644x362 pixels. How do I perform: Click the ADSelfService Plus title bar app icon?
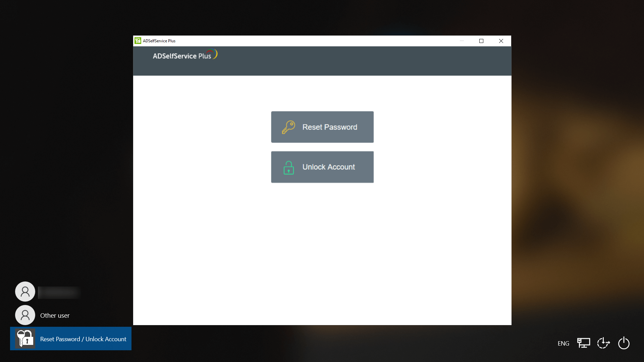click(138, 41)
